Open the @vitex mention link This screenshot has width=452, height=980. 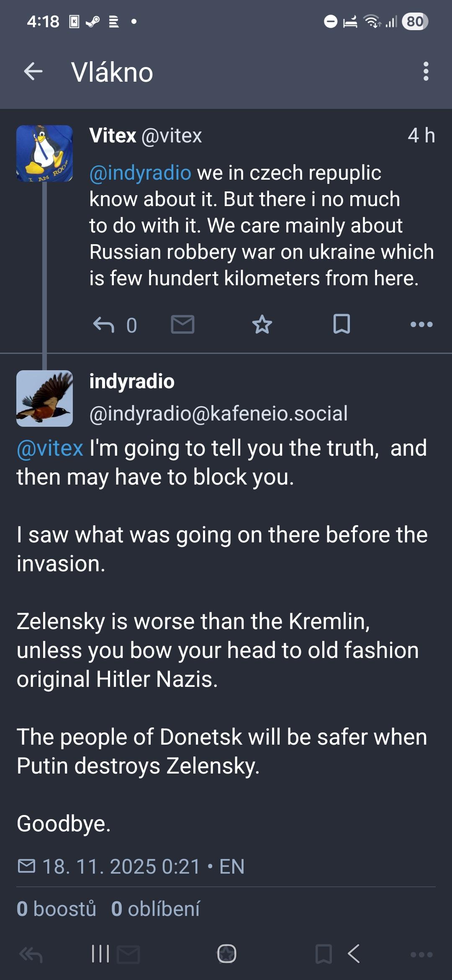[50, 448]
